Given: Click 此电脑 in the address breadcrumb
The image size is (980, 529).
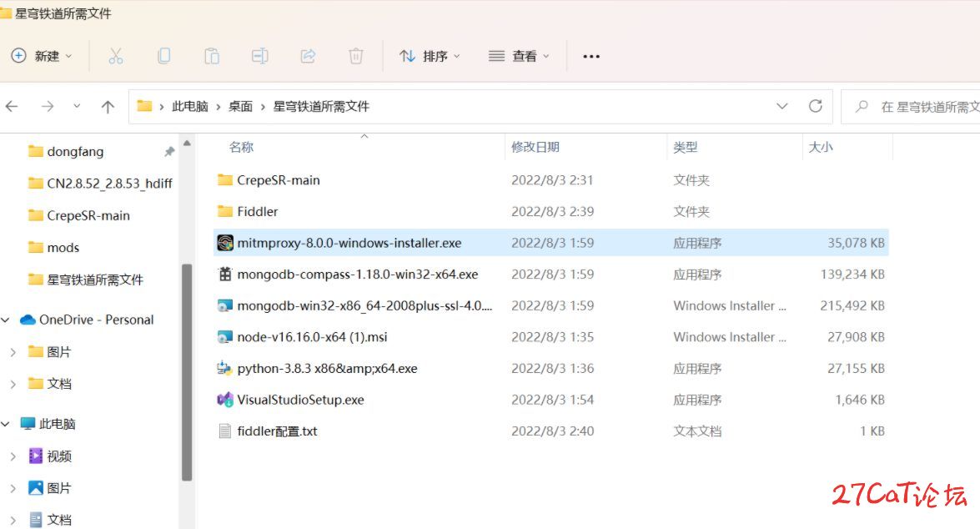Looking at the screenshot, I should coord(190,106).
